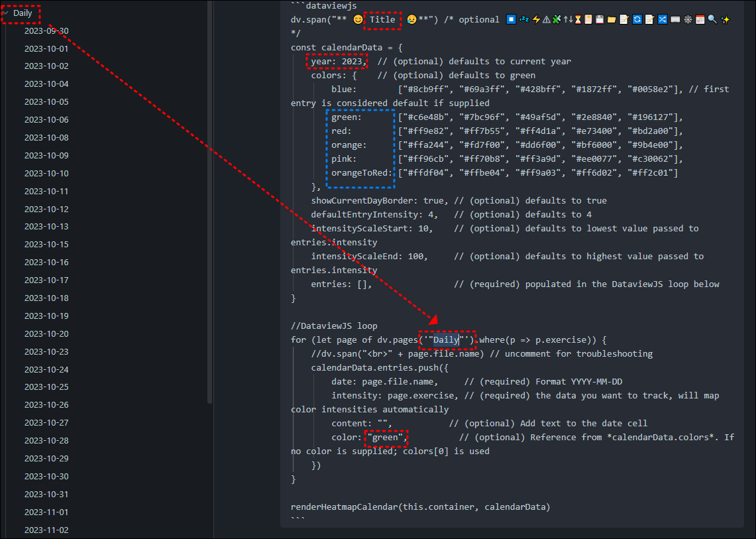Viewport: 756px width, 539px height.
Task: Click the "Daily" string in dv.pages
Action: (x=446, y=339)
